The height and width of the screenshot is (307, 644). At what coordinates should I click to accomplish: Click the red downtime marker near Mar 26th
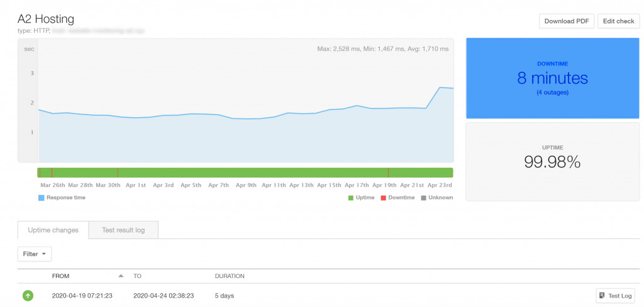(x=52, y=172)
